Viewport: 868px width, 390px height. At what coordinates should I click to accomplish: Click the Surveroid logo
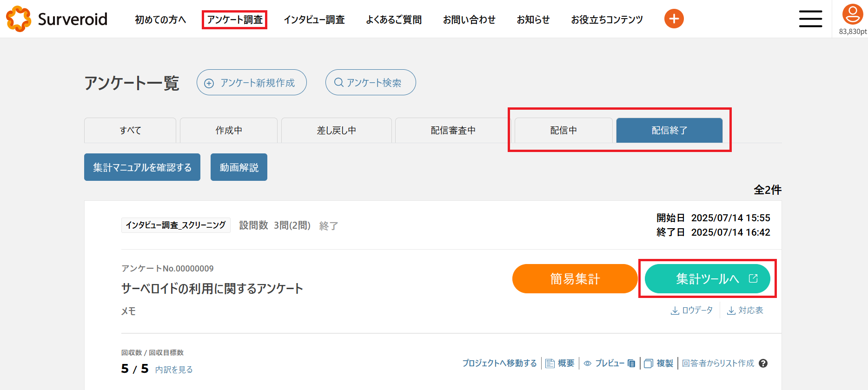click(x=57, y=19)
